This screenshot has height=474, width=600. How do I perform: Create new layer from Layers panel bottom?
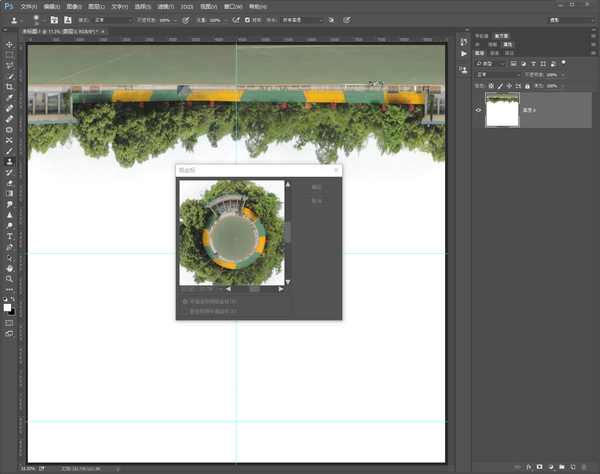coord(573,467)
